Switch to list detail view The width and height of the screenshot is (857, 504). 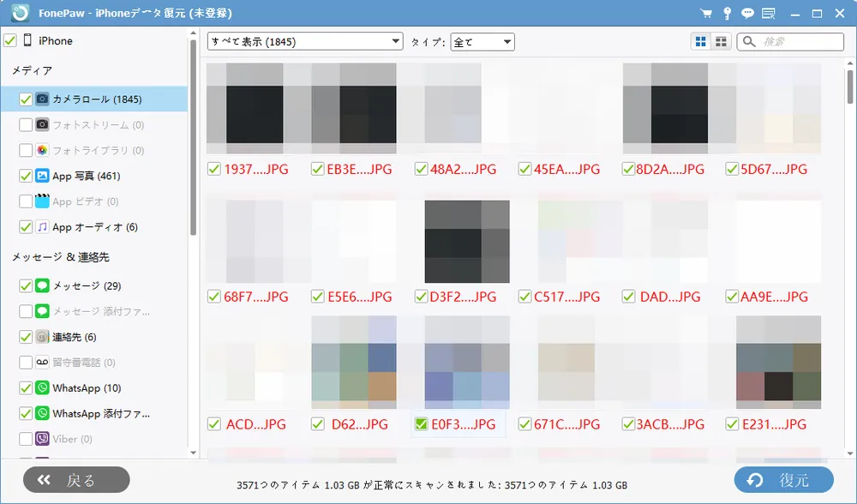[721, 41]
